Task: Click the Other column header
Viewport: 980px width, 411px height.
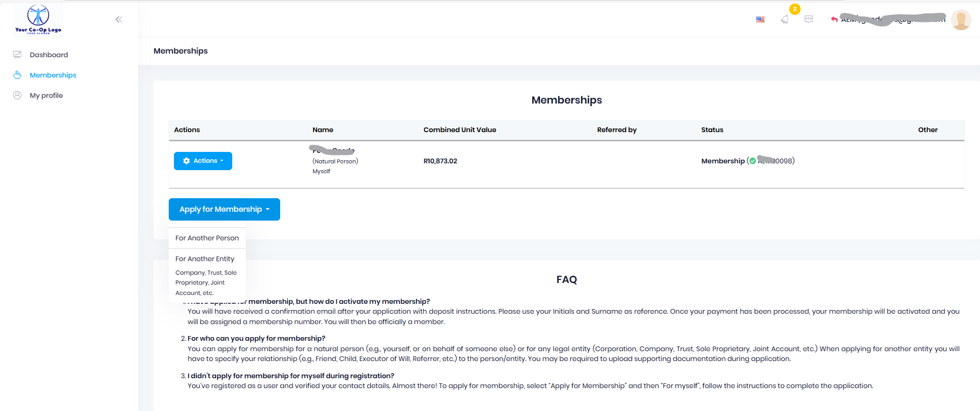Action: coord(928,130)
